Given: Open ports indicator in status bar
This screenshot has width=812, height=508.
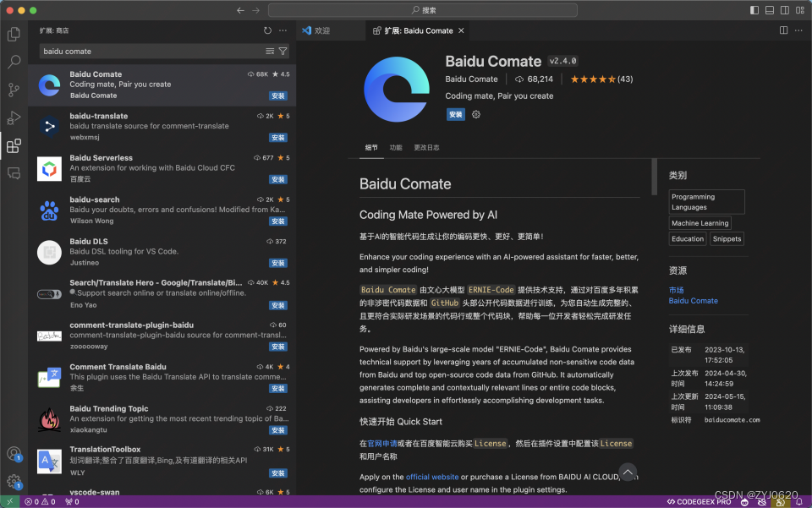Looking at the screenshot, I should tap(72, 502).
